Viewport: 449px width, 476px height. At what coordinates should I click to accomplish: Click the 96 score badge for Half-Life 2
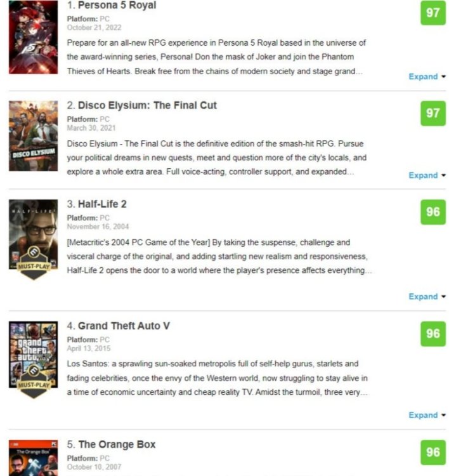coord(433,212)
